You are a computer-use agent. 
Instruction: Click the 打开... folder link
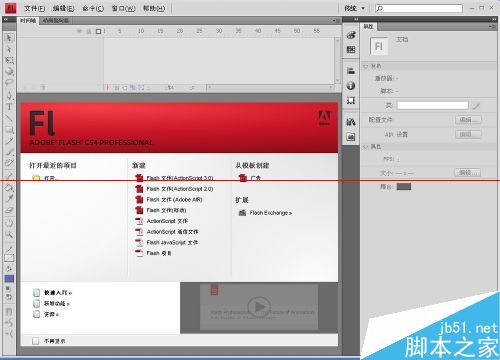click(x=45, y=178)
